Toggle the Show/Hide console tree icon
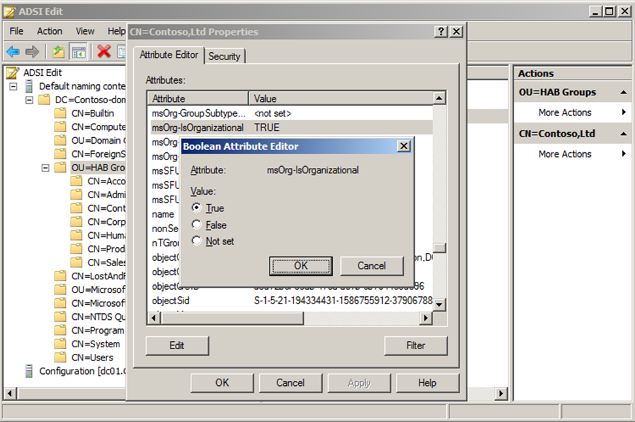Image resolution: width=635 pixels, height=422 pixels. tap(79, 52)
